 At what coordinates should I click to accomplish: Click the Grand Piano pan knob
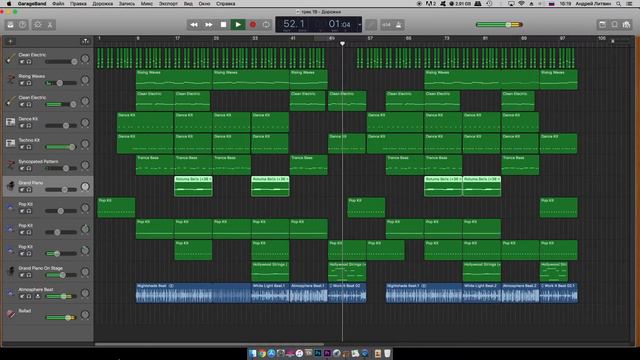pyautogui.click(x=85, y=187)
